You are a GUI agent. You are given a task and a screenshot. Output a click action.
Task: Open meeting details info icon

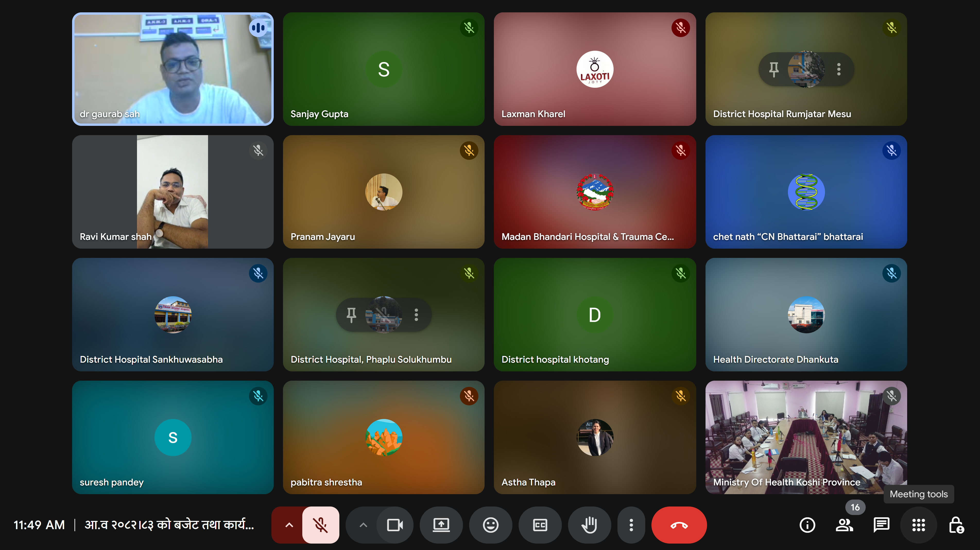tap(807, 525)
